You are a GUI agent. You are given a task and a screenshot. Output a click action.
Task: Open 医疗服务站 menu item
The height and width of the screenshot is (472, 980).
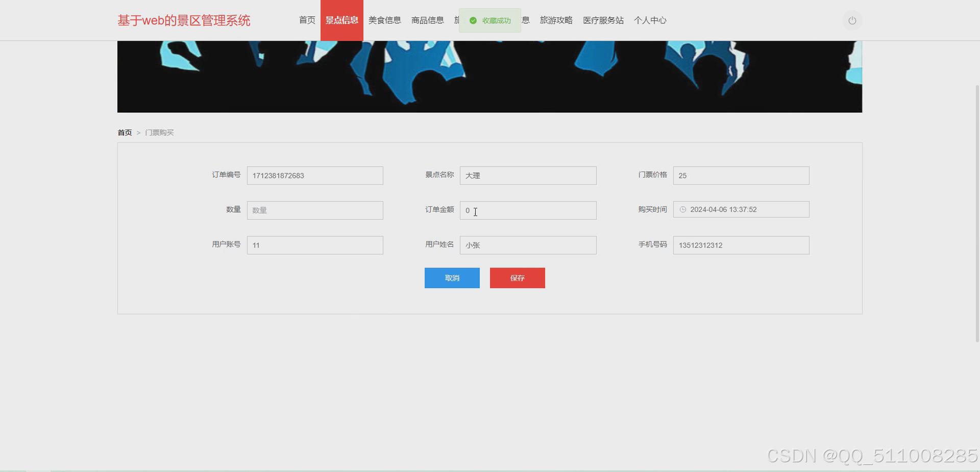tap(603, 20)
